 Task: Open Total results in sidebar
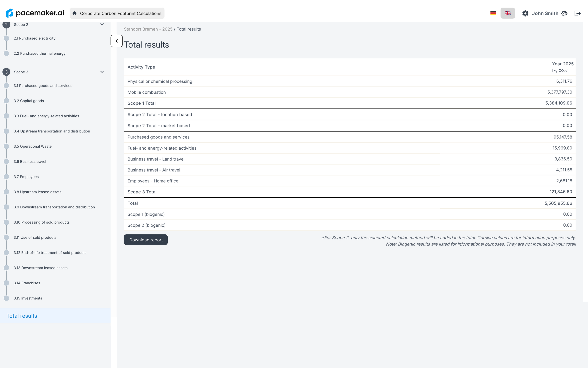coord(22,316)
